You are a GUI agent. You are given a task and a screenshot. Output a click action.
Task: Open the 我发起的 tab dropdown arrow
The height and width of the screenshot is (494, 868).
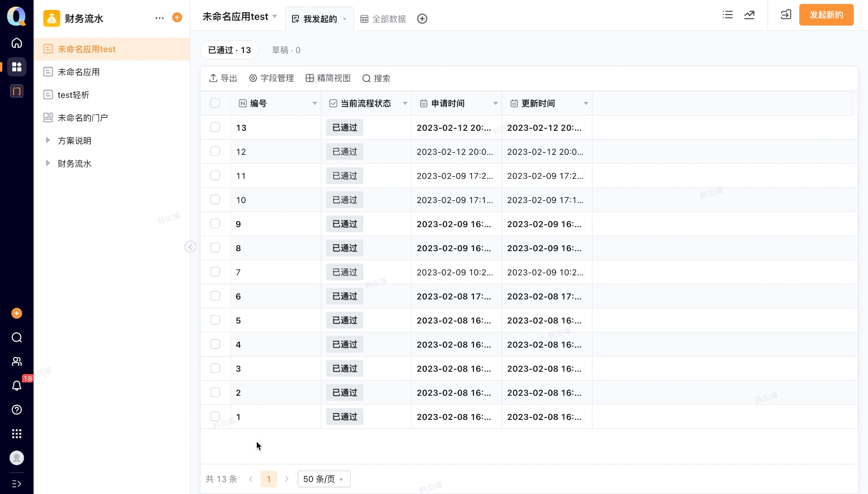(x=345, y=19)
